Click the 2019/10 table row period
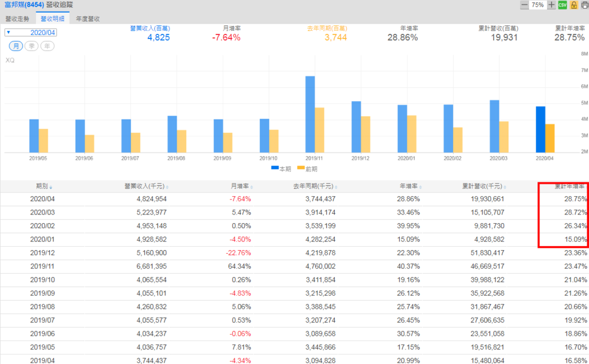 42,280
